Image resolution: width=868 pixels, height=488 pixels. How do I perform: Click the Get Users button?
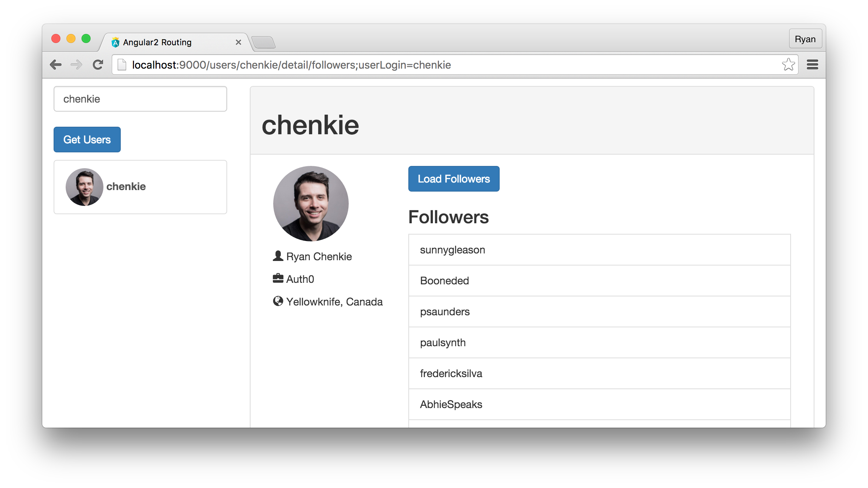pyautogui.click(x=87, y=140)
